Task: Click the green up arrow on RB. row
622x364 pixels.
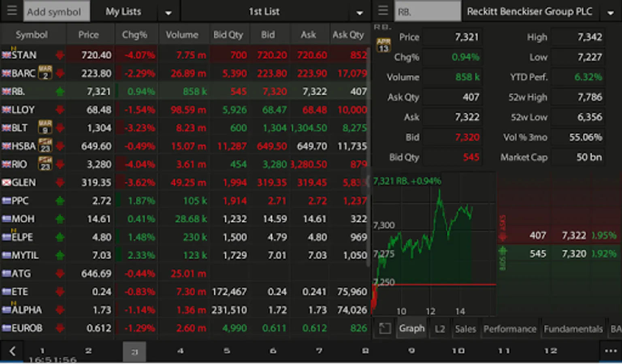Action: click(60, 91)
